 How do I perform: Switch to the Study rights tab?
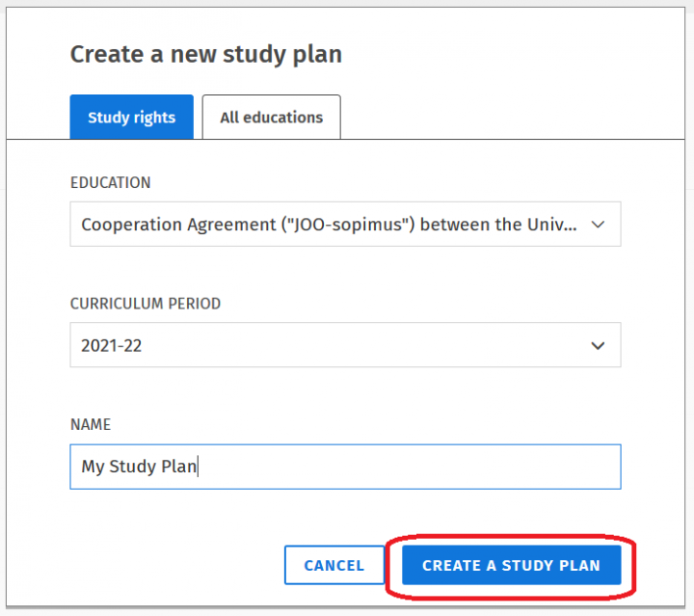[x=131, y=117]
